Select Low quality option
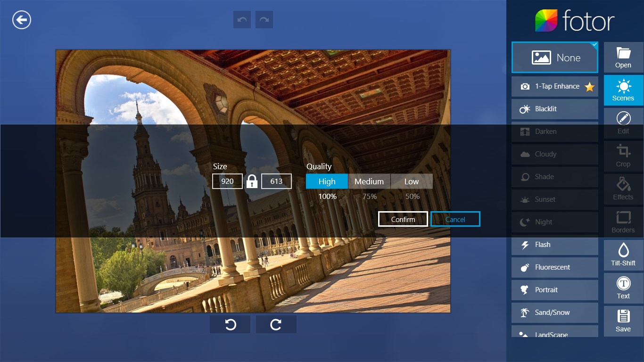The width and height of the screenshot is (644, 362). click(x=412, y=181)
